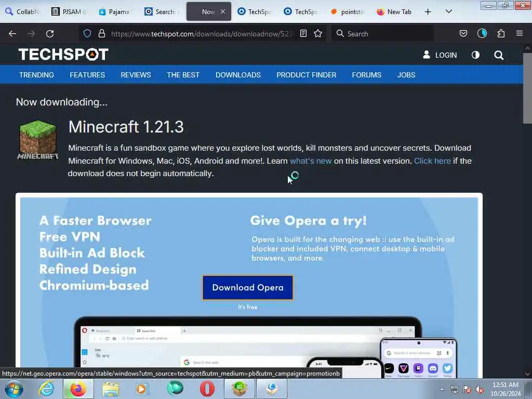Open the JOBS menu
This screenshot has width=532, height=399.
[x=406, y=75]
